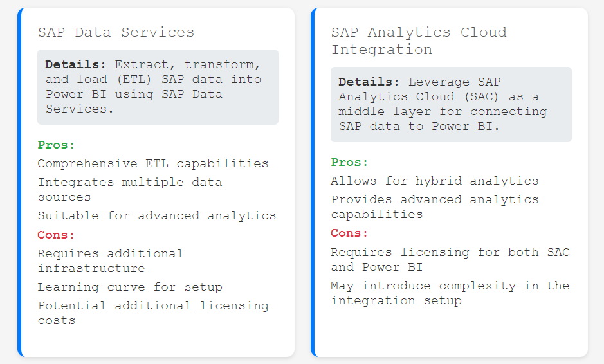Click "Allows for hybrid analytics" item
The image size is (604, 364).
[x=434, y=181]
